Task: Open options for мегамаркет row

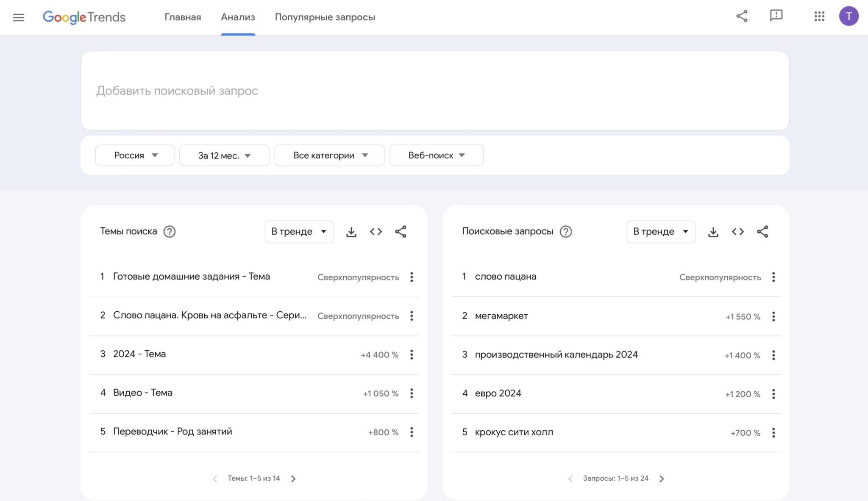Action: (x=773, y=316)
